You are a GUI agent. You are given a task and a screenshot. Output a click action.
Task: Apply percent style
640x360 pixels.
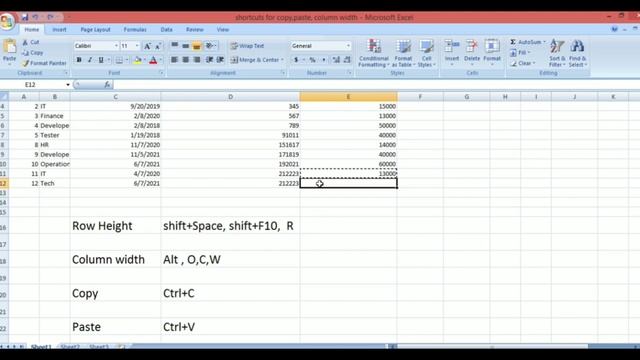coord(312,60)
